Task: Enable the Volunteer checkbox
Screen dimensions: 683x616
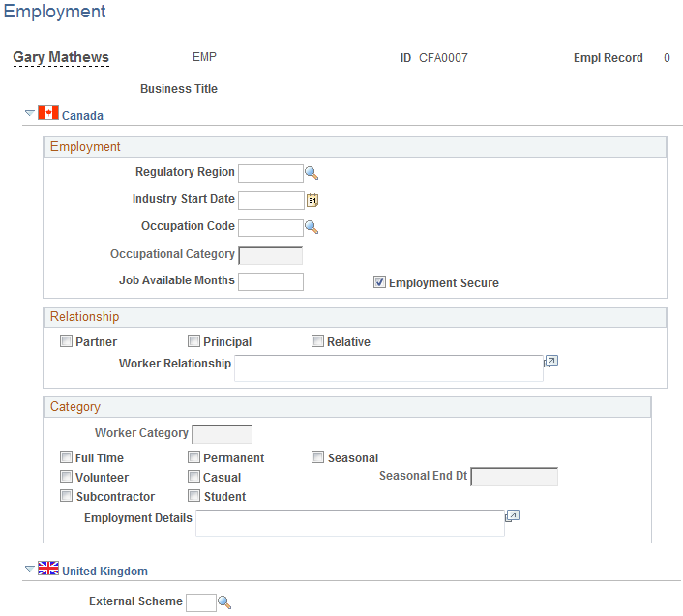Action: coord(66,476)
